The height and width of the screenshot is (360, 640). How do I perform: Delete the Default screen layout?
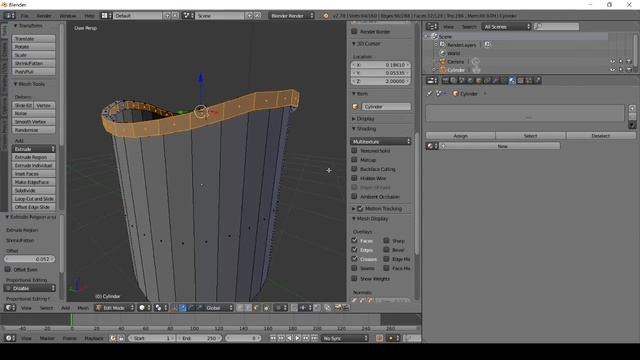tap(175, 16)
